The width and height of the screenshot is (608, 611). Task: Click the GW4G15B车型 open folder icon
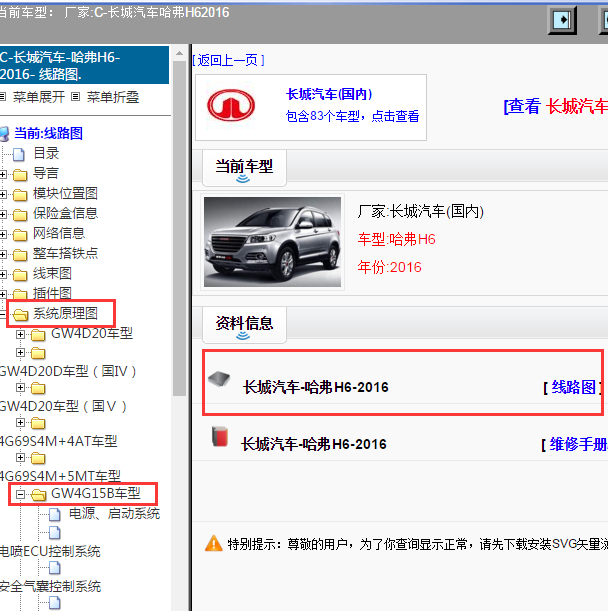pos(38,495)
